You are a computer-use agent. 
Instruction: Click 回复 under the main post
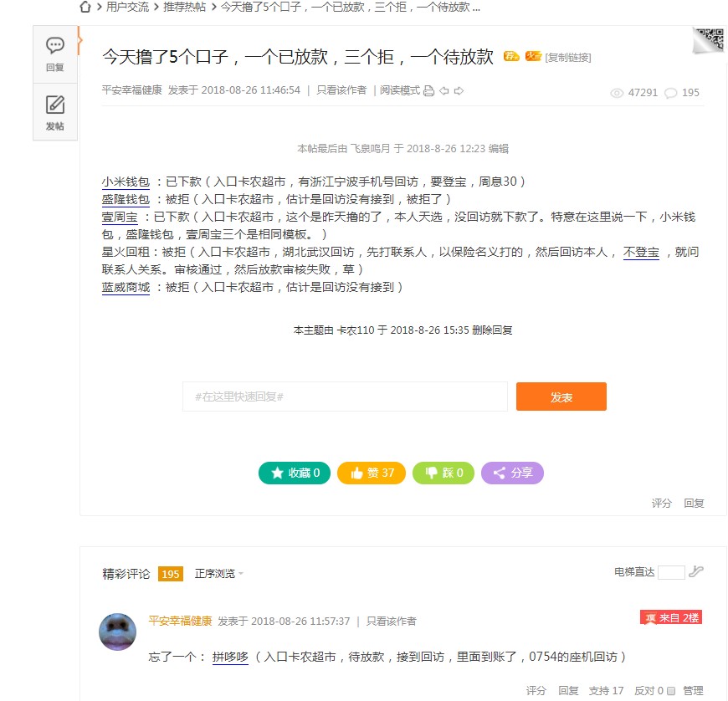[694, 504]
